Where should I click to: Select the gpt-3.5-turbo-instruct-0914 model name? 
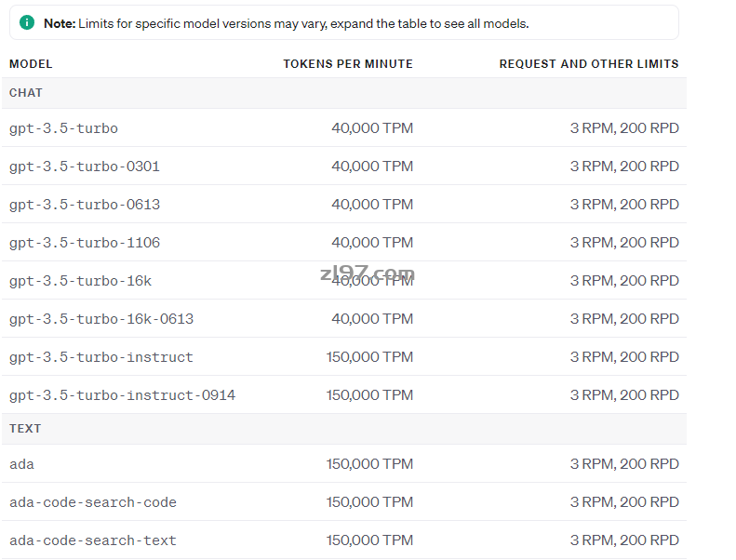[122, 395]
